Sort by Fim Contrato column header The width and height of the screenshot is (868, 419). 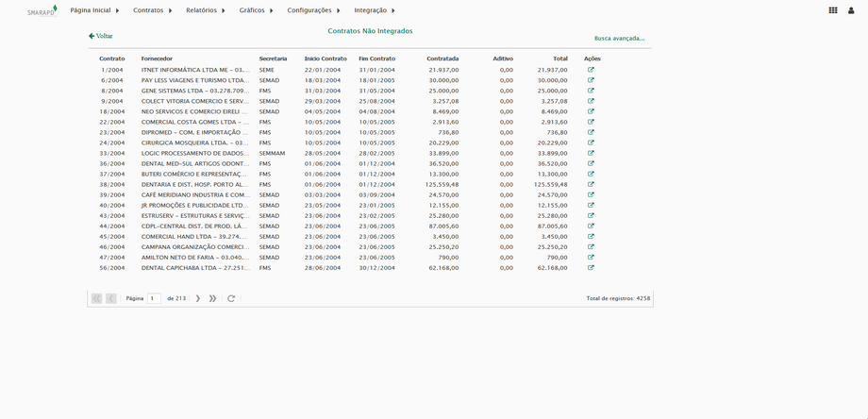pyautogui.click(x=377, y=59)
